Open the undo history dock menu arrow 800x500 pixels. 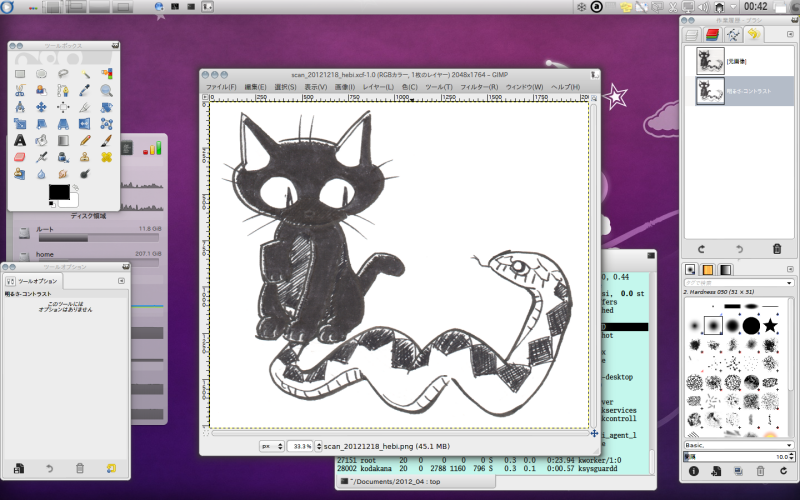pos(790,34)
